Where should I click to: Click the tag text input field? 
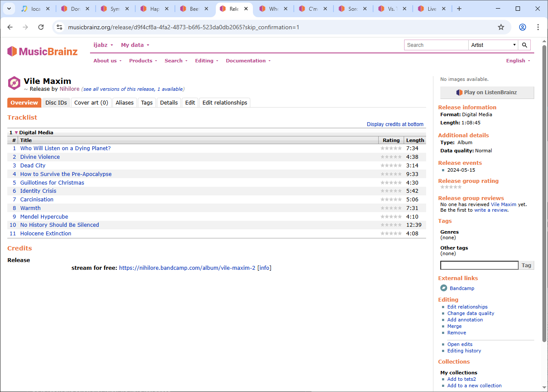[x=479, y=265]
